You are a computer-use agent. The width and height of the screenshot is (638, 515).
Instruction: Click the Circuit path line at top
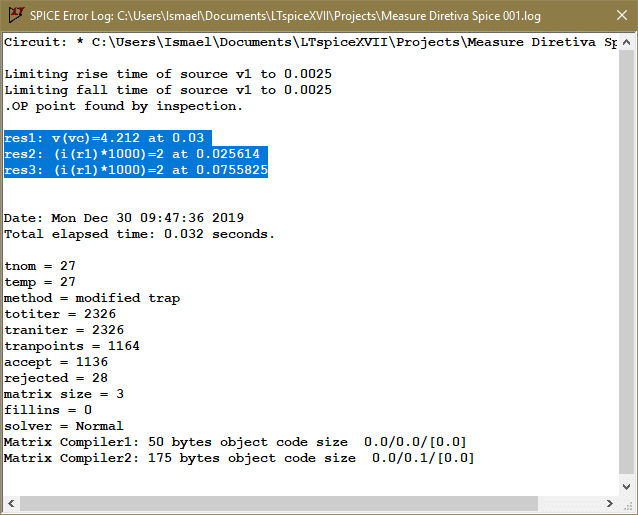pyautogui.click(x=300, y=42)
